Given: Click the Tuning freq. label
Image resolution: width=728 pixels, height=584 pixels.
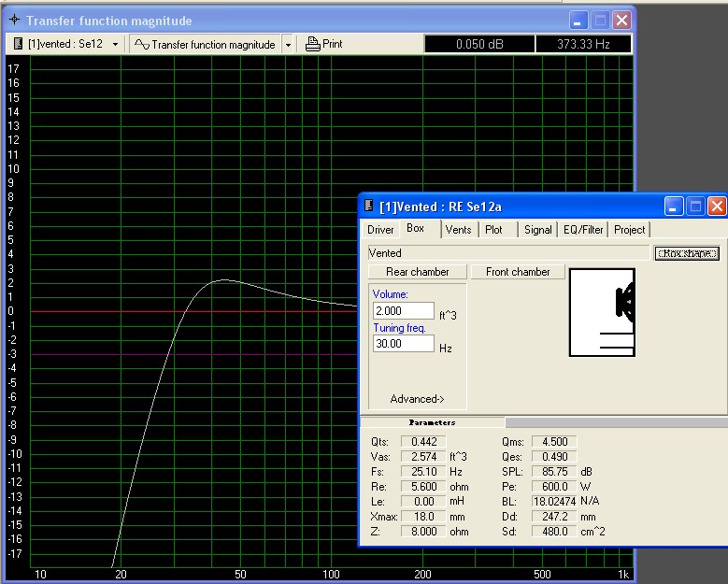Looking at the screenshot, I should (399, 328).
